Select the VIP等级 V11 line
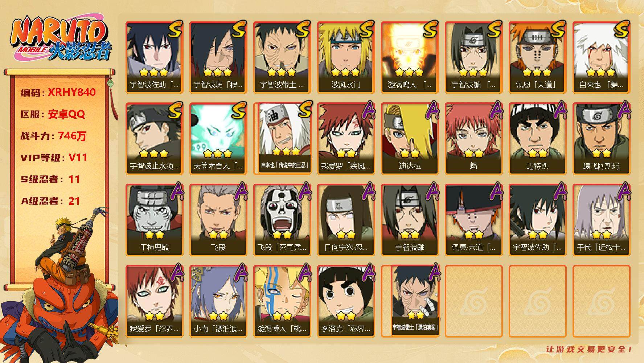The height and width of the screenshot is (363, 644). 54,158
